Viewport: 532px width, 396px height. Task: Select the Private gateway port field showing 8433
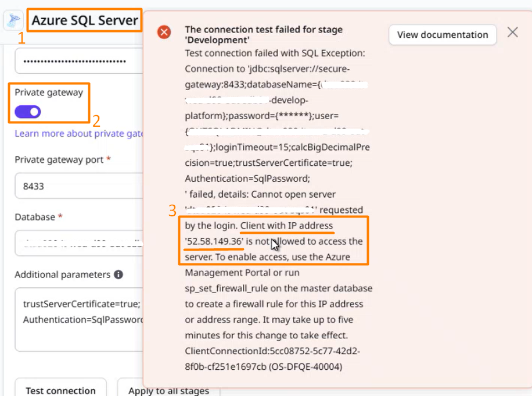click(78, 186)
